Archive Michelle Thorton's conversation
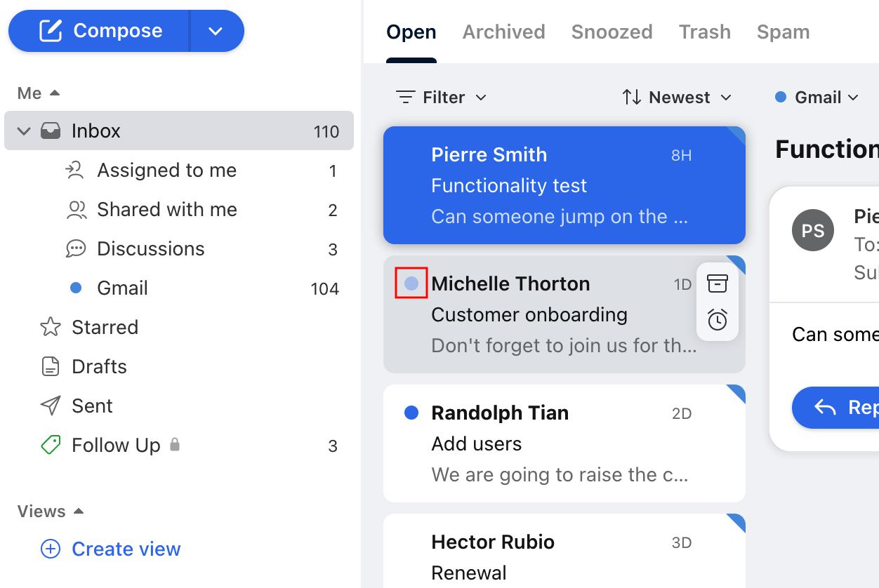This screenshot has height=588, width=879. pos(717,283)
